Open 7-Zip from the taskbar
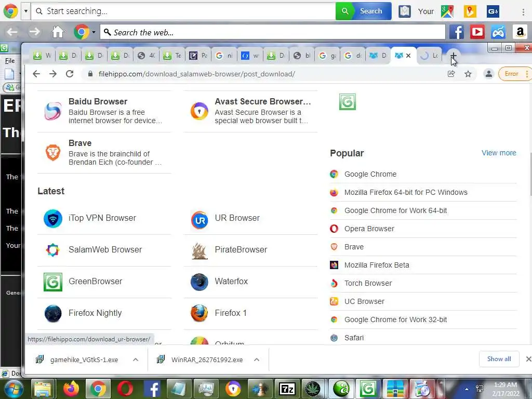This screenshot has width=532, height=399. (x=287, y=389)
